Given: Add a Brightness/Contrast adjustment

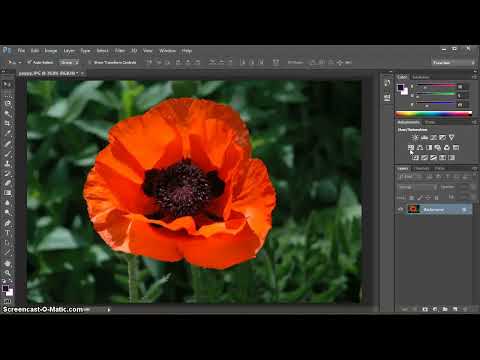Looking at the screenshot, I should pos(415,137).
